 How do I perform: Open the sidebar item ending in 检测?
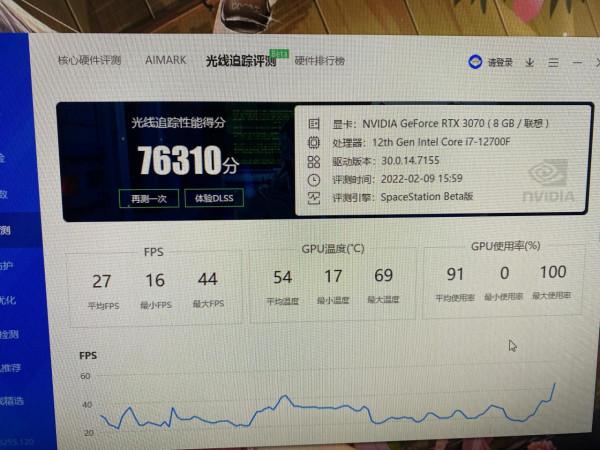(x=10, y=334)
